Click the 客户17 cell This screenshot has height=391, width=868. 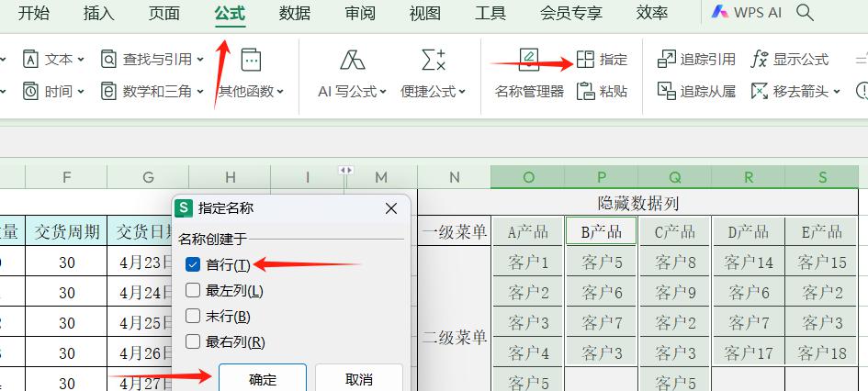[x=749, y=352]
